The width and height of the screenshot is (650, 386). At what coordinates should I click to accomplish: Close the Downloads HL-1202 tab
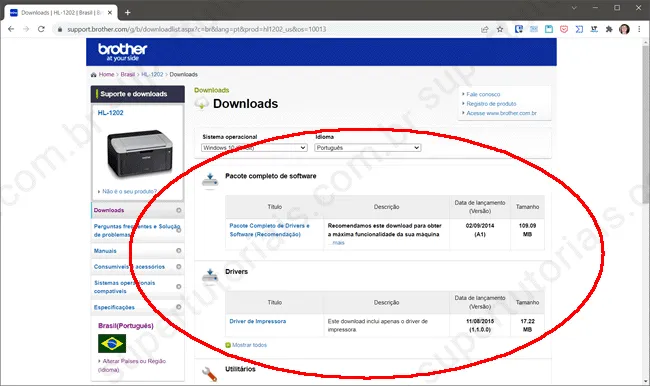(110, 12)
